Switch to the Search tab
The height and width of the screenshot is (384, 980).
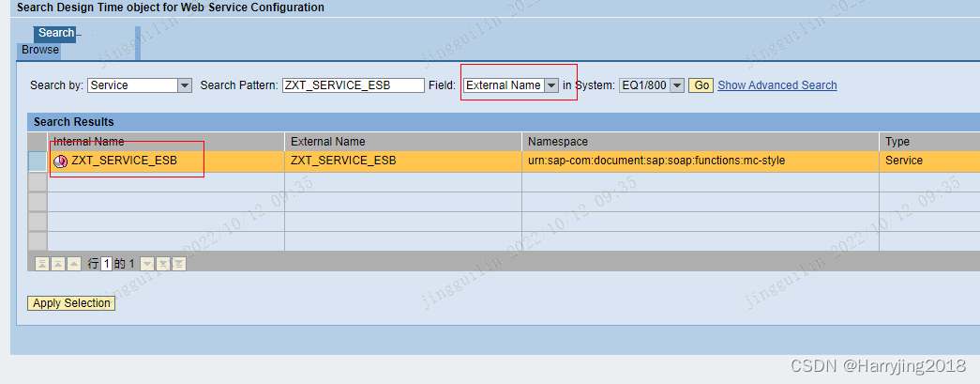56,33
